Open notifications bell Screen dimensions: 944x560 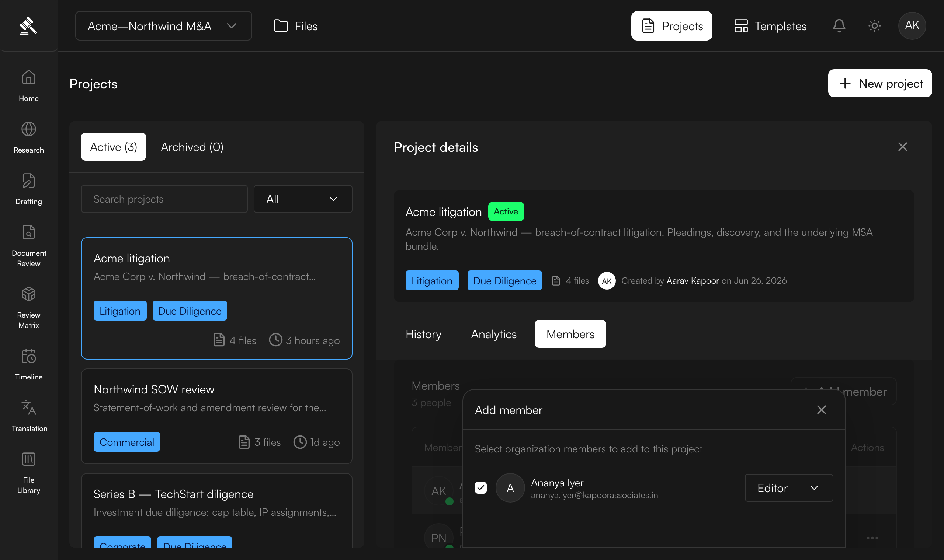[839, 26]
